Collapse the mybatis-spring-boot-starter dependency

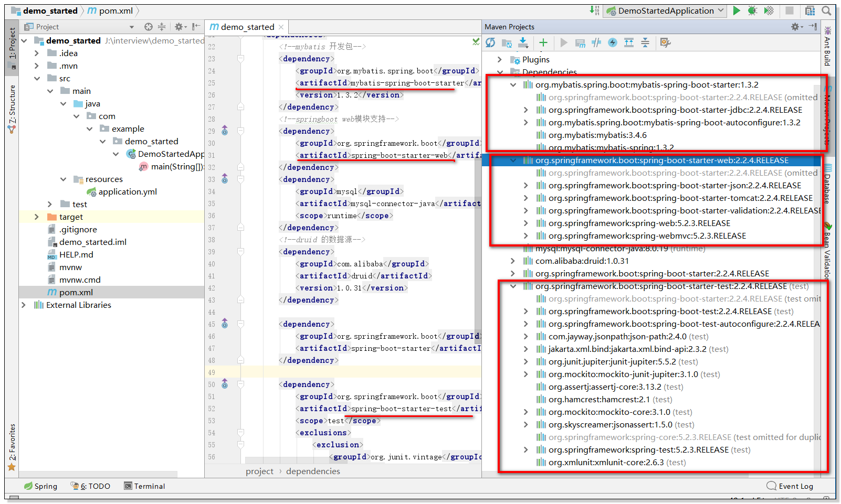[513, 84]
